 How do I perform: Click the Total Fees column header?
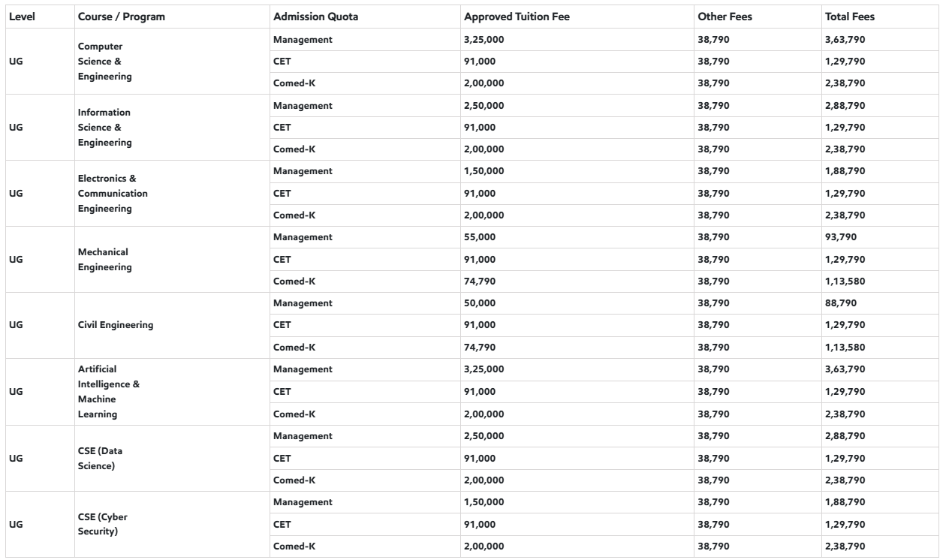click(849, 17)
